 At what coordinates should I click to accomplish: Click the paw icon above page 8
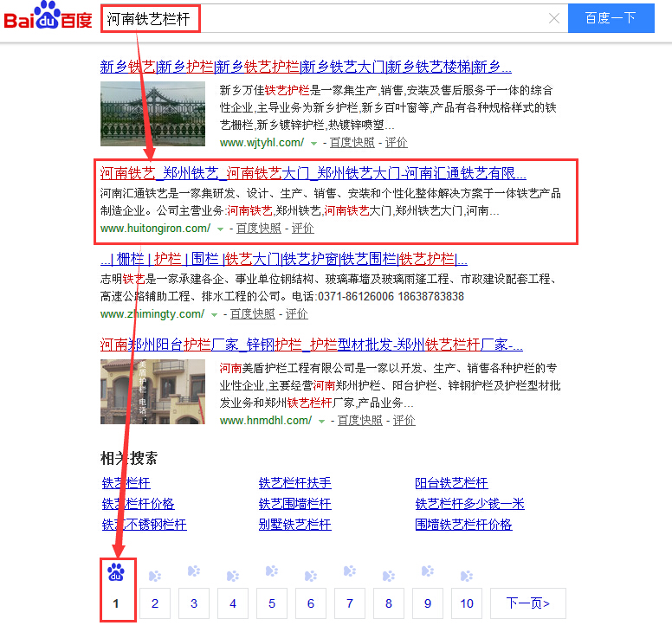[389, 577]
